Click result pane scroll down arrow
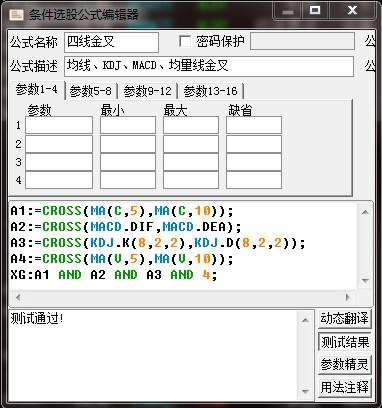 pos(305,391)
